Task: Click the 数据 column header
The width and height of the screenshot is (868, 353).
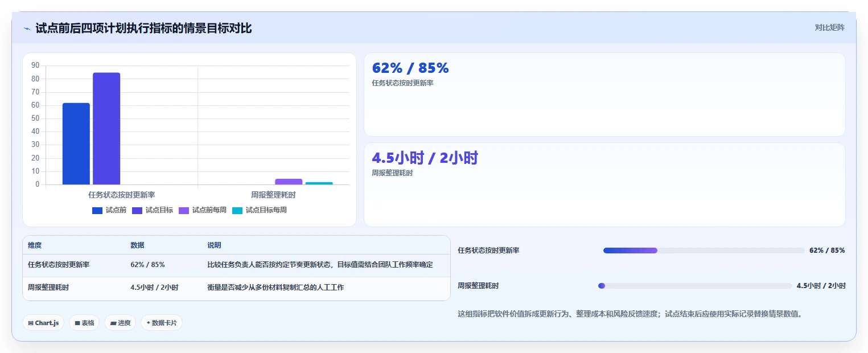Action: (x=137, y=245)
